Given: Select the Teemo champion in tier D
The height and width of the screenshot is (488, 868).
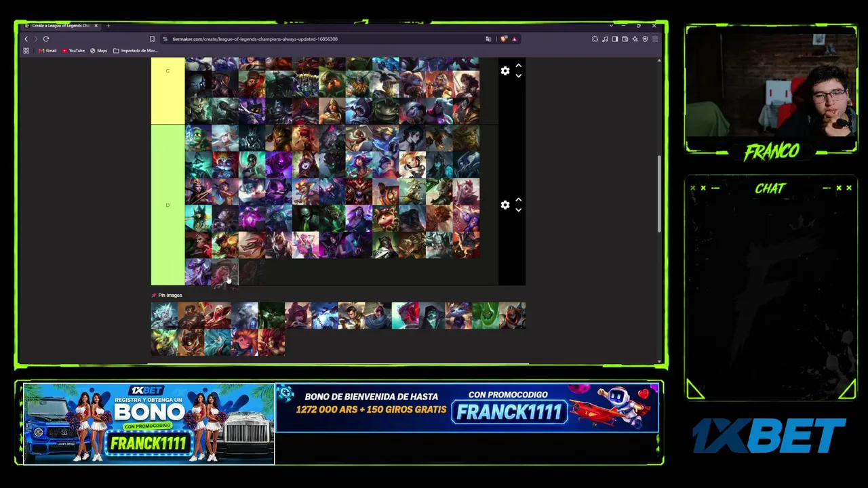Looking at the screenshot, I should point(386,218).
